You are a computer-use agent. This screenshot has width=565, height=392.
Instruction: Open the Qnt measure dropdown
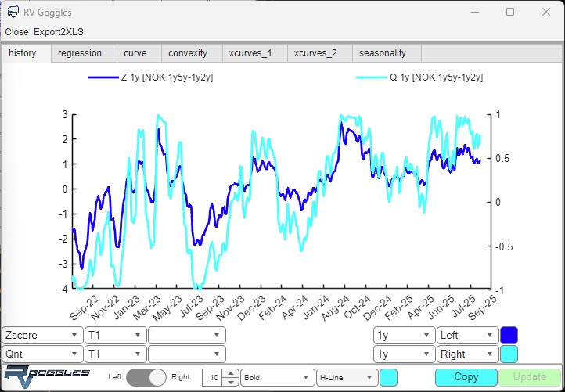pyautogui.click(x=42, y=354)
